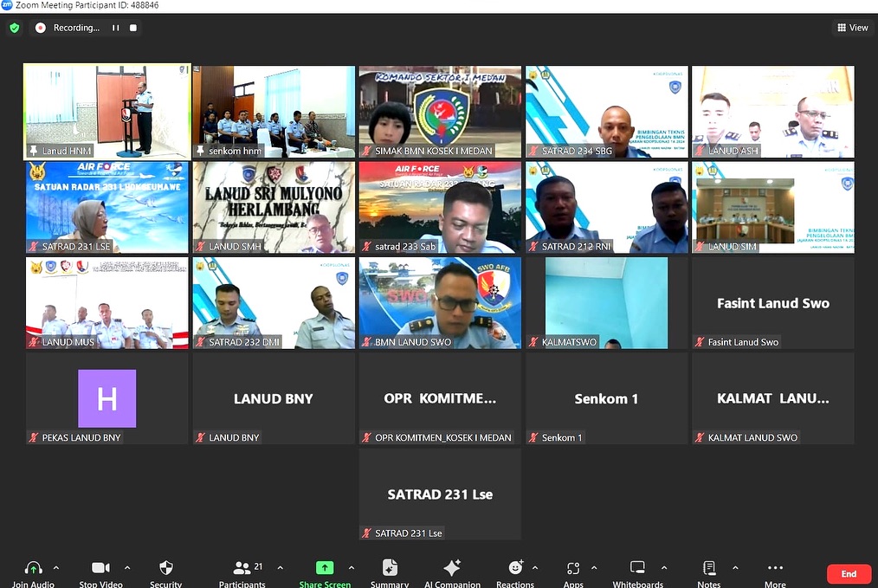Click the Zoom logo in the title bar
Image resolution: width=878 pixels, height=588 pixels.
(x=7, y=5)
